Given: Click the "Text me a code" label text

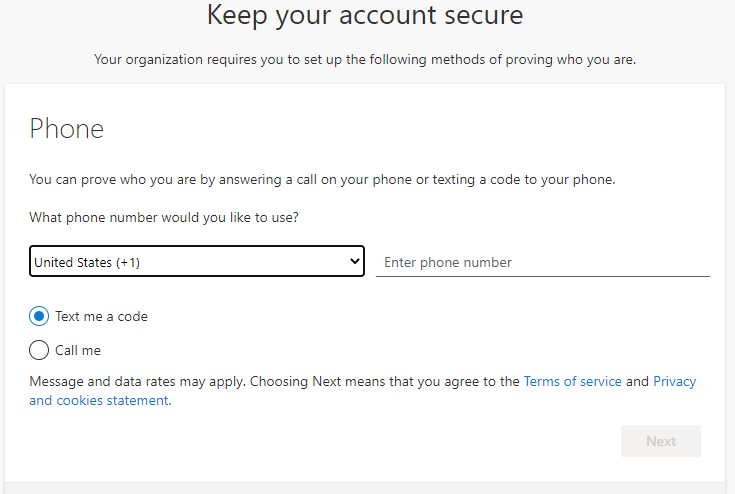Looking at the screenshot, I should [101, 316].
